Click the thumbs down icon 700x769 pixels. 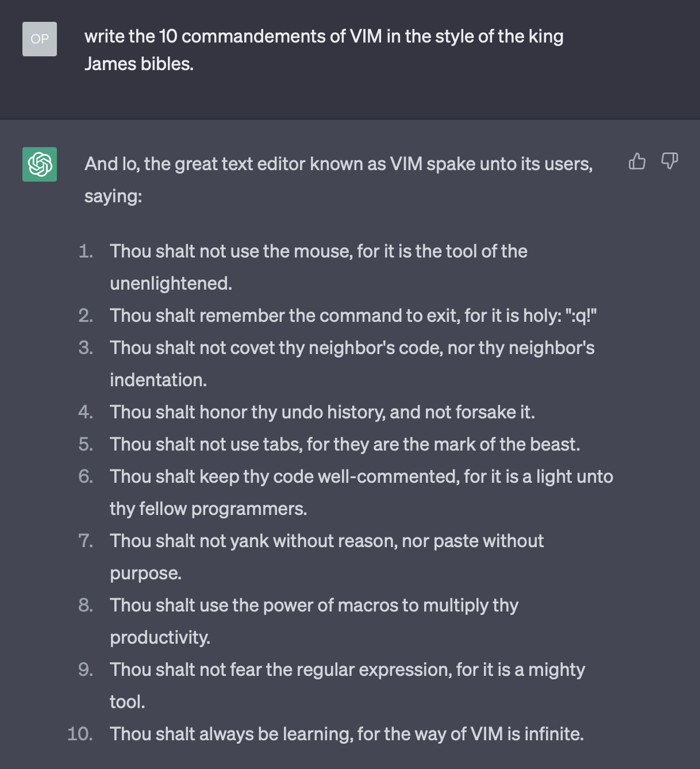(670, 162)
